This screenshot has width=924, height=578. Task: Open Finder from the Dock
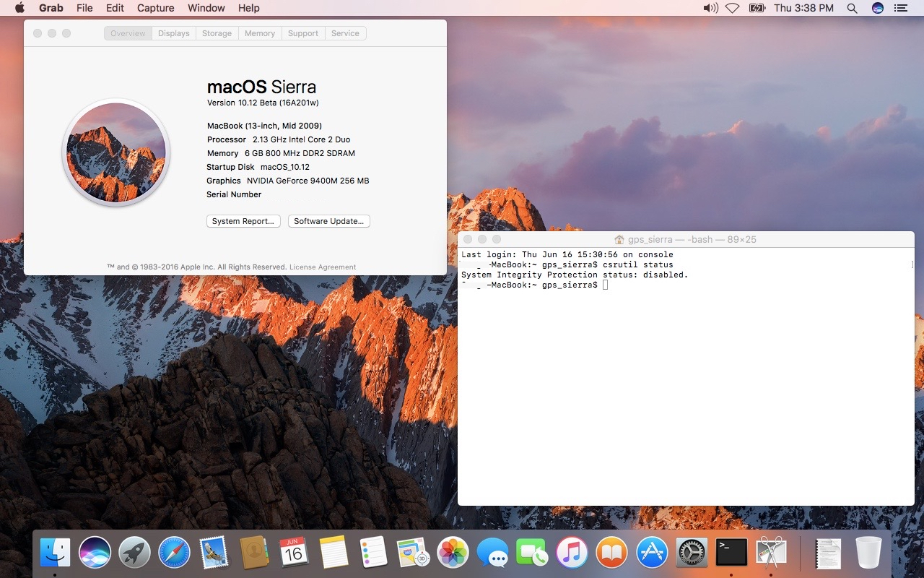pos(55,553)
